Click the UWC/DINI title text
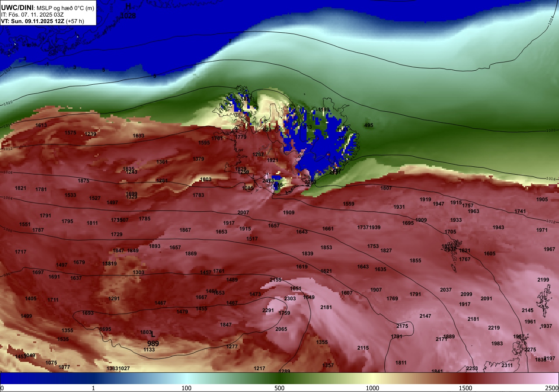 pyautogui.click(x=17, y=7)
